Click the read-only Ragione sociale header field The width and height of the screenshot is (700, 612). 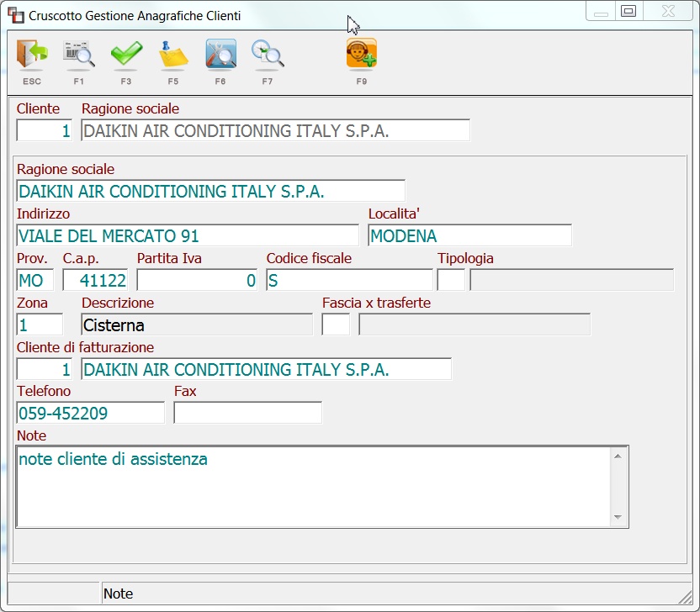pyautogui.click(x=275, y=130)
